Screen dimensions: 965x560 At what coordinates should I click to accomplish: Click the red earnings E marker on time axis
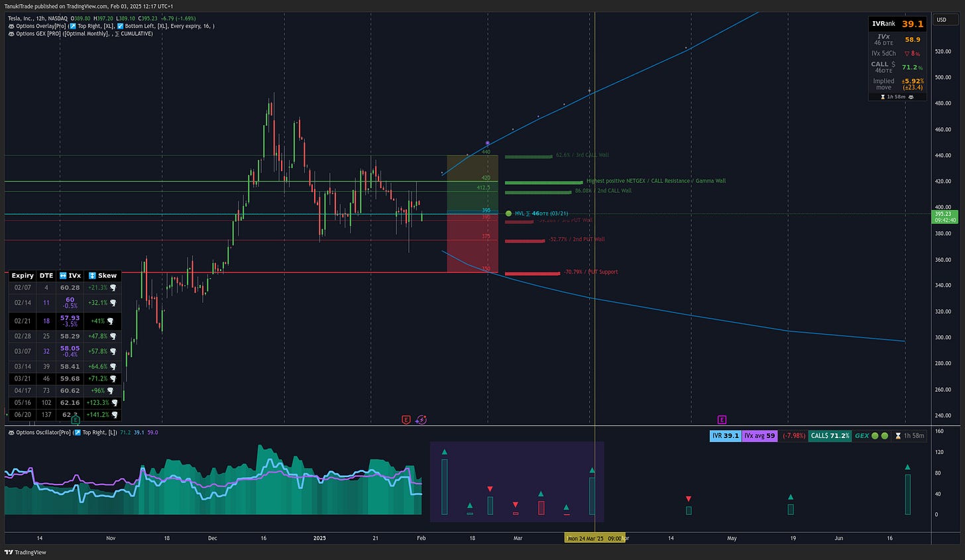click(x=406, y=420)
